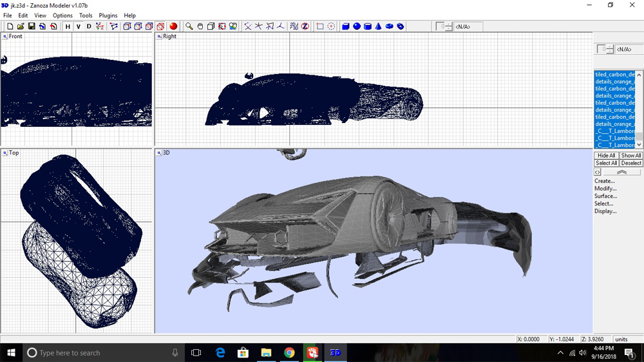644x362 pixels.
Task: Toggle the H axis lock button
Action: [68, 26]
